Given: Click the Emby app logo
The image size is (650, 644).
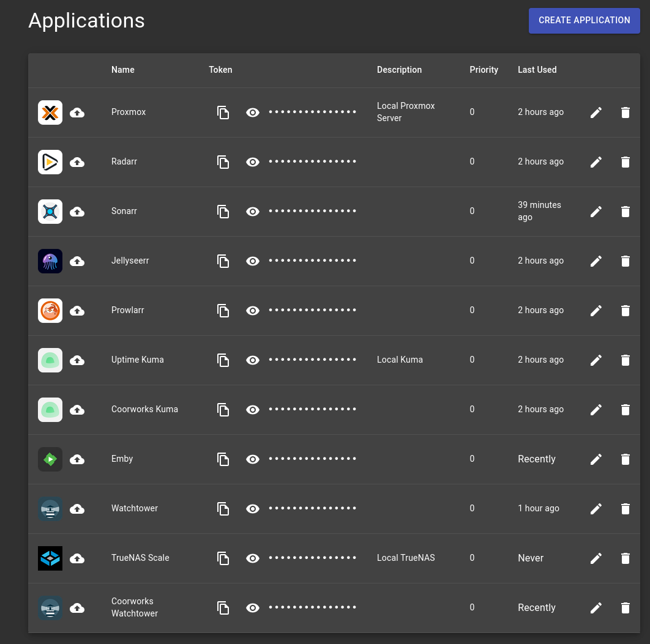Looking at the screenshot, I should 50,459.
